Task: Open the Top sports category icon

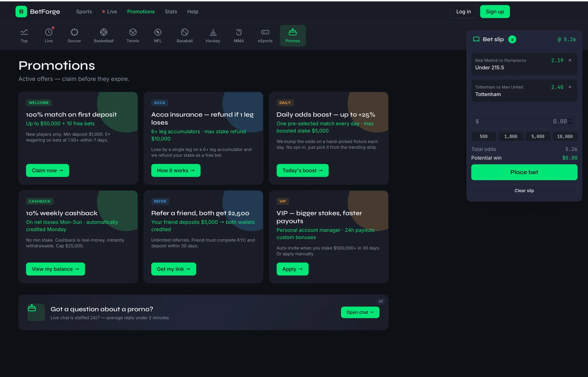Action: point(24,35)
